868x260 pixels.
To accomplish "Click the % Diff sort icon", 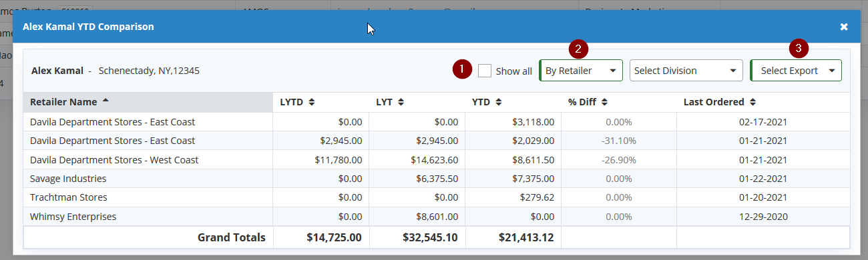I will coord(604,102).
